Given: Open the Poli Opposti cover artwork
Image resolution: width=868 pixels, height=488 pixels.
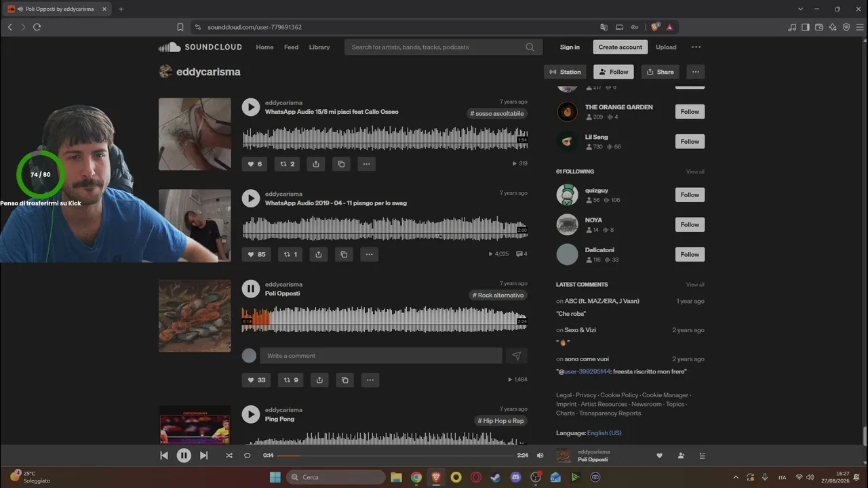Looking at the screenshot, I should point(195,316).
